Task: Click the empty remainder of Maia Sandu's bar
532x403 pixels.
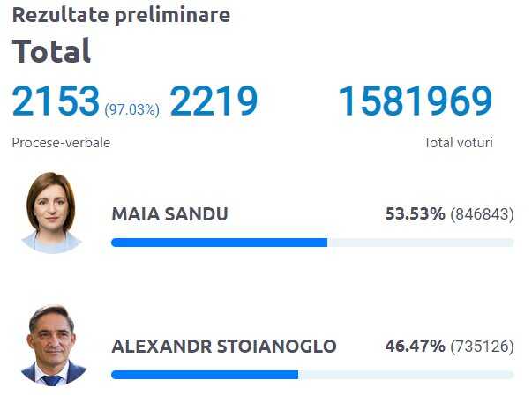Action: pyautogui.click(x=420, y=243)
